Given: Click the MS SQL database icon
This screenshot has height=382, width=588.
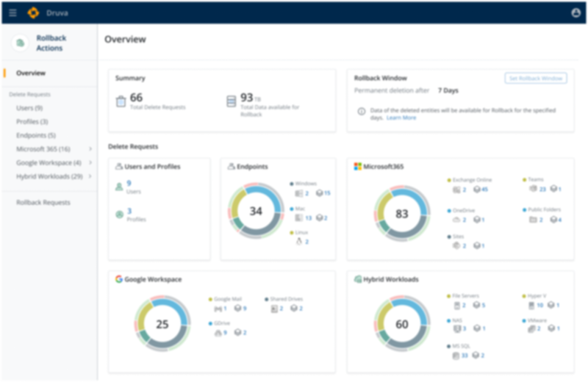Looking at the screenshot, I should click(456, 356).
